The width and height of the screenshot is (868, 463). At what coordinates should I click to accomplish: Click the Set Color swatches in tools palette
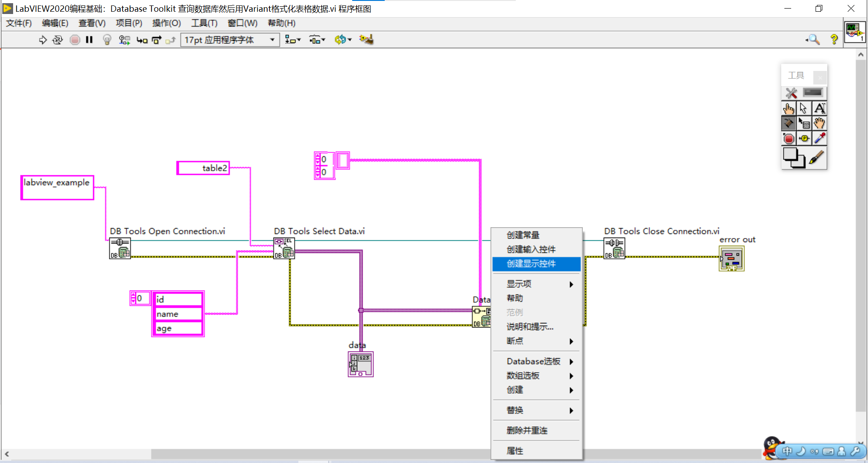pyautogui.click(x=794, y=158)
